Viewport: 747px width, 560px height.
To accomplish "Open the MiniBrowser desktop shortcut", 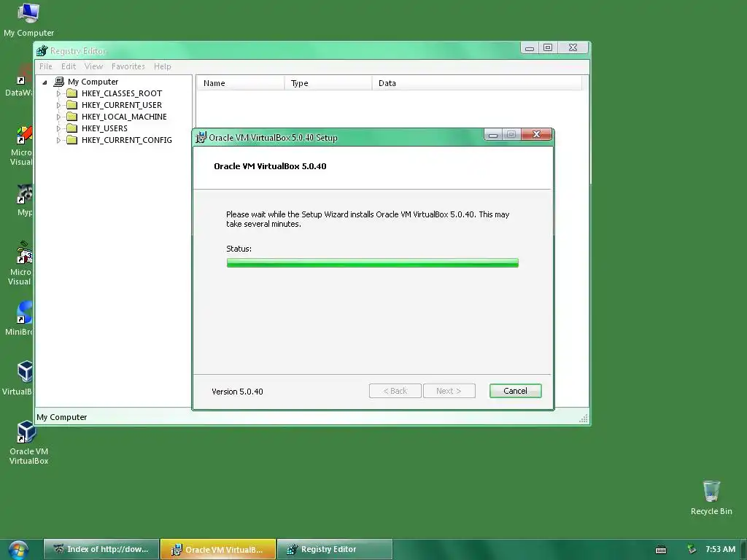I will tap(25, 312).
